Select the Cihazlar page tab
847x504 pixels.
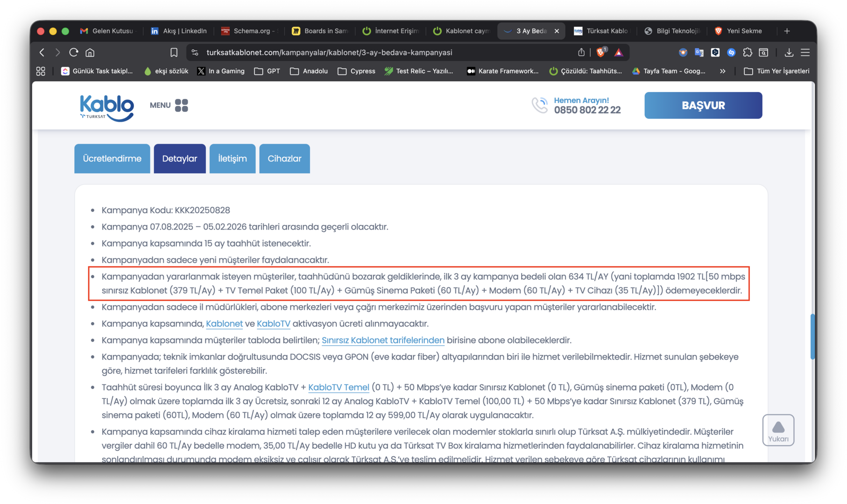click(284, 159)
